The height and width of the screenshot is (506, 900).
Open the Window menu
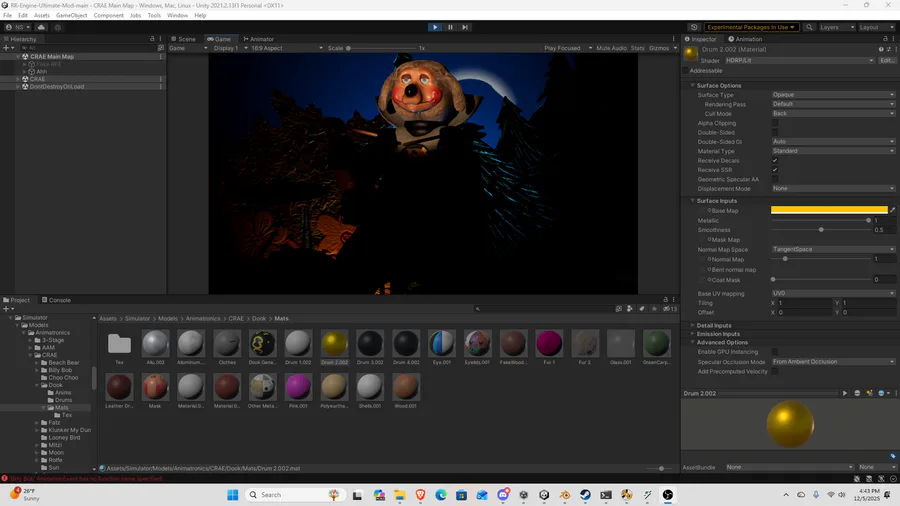(x=177, y=15)
